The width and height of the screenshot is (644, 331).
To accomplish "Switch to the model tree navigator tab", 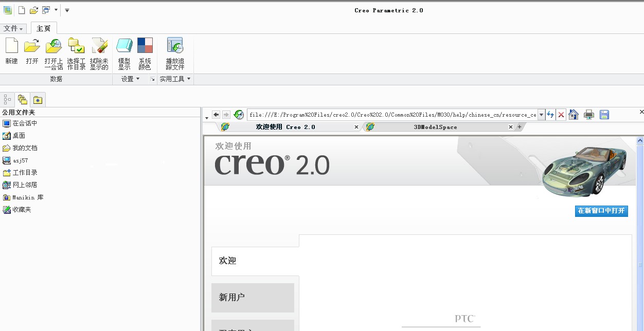I will (7, 99).
